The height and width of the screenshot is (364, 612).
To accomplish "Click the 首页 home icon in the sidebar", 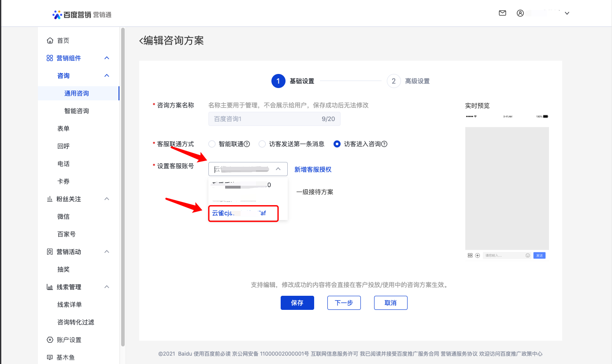I will pyautogui.click(x=51, y=40).
